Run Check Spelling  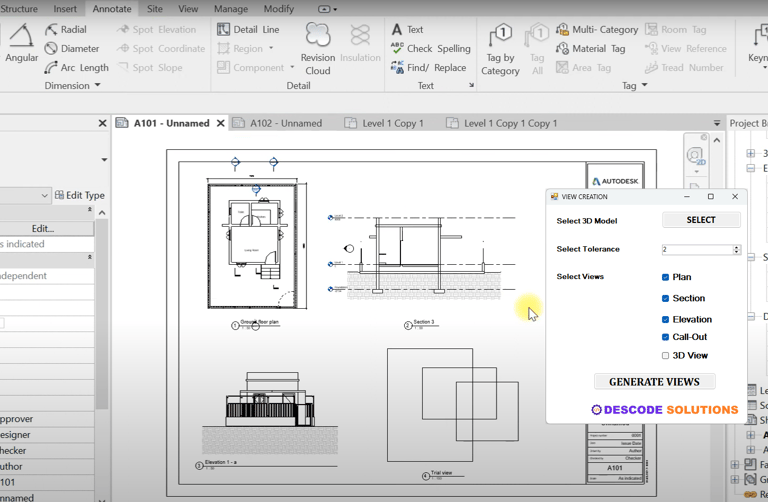coord(431,48)
